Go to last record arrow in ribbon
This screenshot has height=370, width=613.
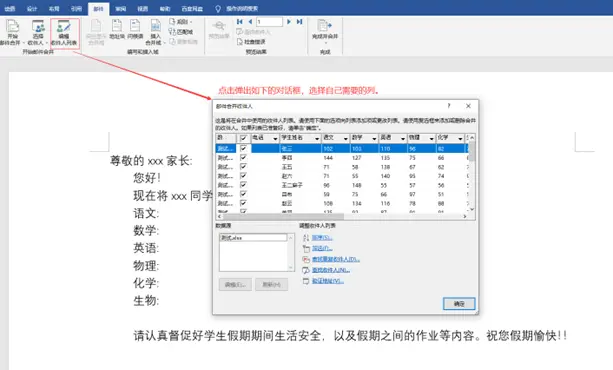[299, 22]
